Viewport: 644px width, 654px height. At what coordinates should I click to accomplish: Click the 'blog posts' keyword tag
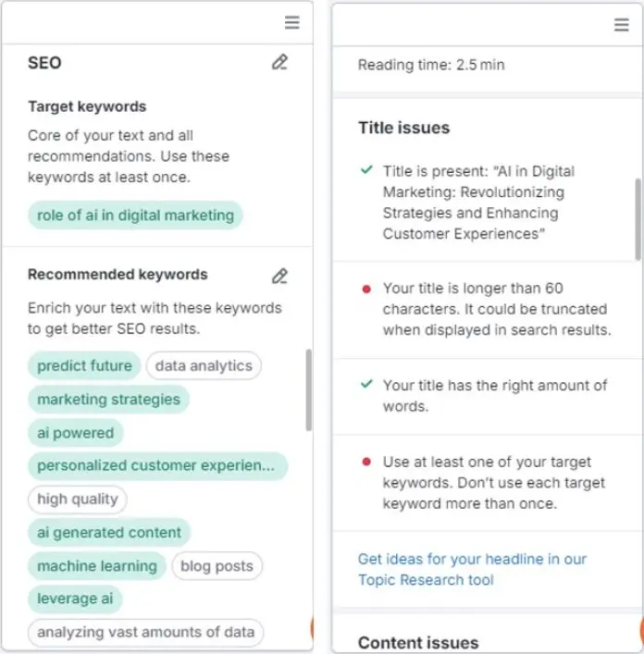pos(217,566)
